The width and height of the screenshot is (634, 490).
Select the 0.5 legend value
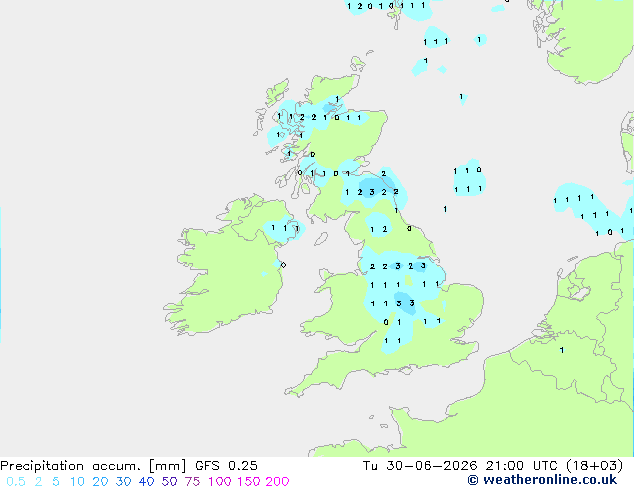(x=16, y=482)
